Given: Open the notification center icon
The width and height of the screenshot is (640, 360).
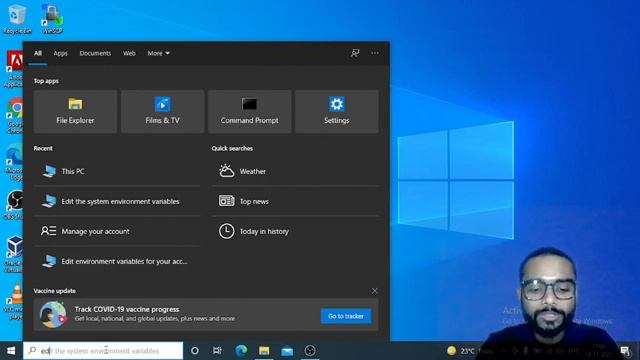Looking at the screenshot, I should [x=625, y=351].
